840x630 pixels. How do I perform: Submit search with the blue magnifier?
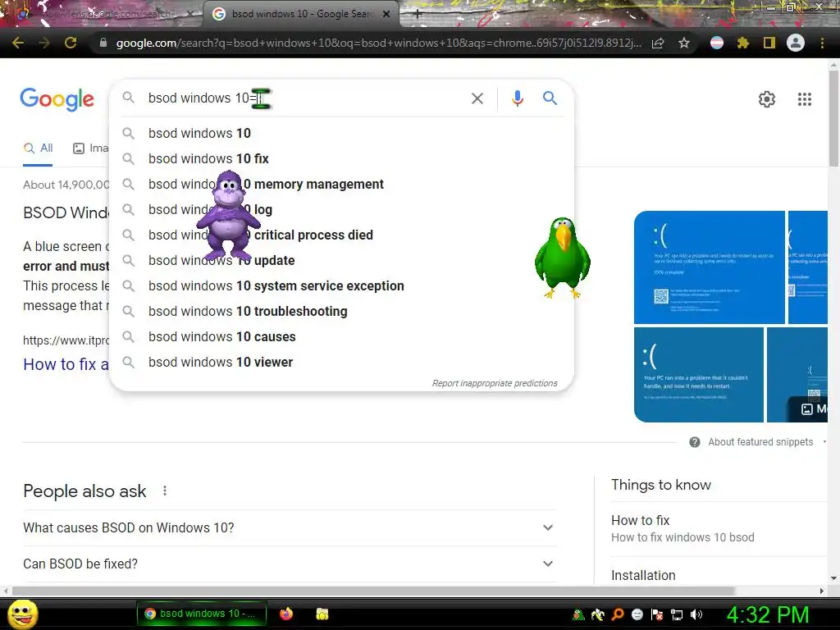point(550,98)
